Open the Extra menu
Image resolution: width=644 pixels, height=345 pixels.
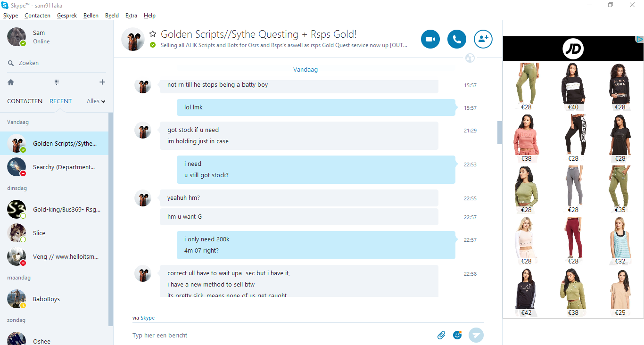click(131, 16)
